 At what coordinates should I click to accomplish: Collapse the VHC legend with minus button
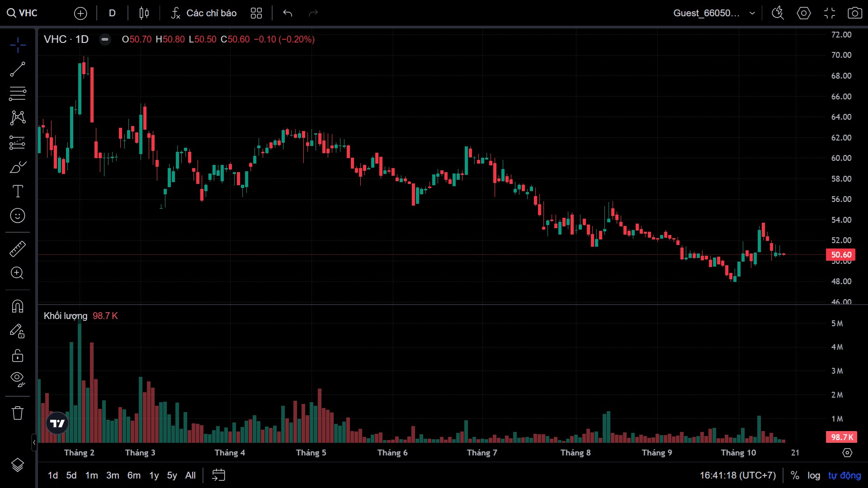[x=105, y=39]
